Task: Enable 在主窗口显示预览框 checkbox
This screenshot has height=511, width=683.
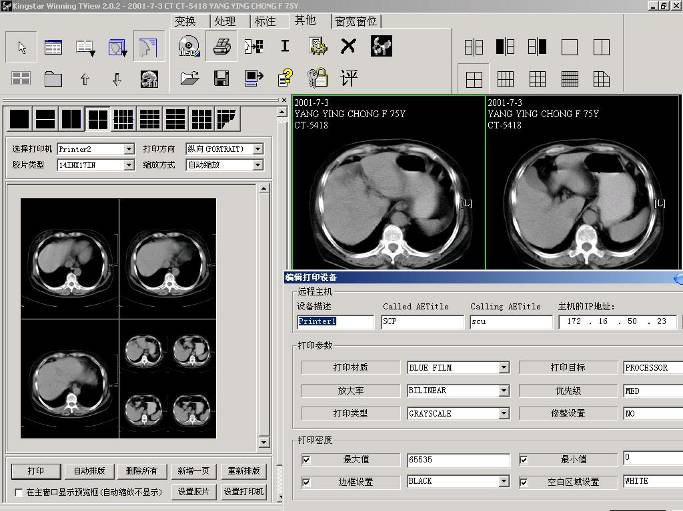Action: tap(18, 493)
